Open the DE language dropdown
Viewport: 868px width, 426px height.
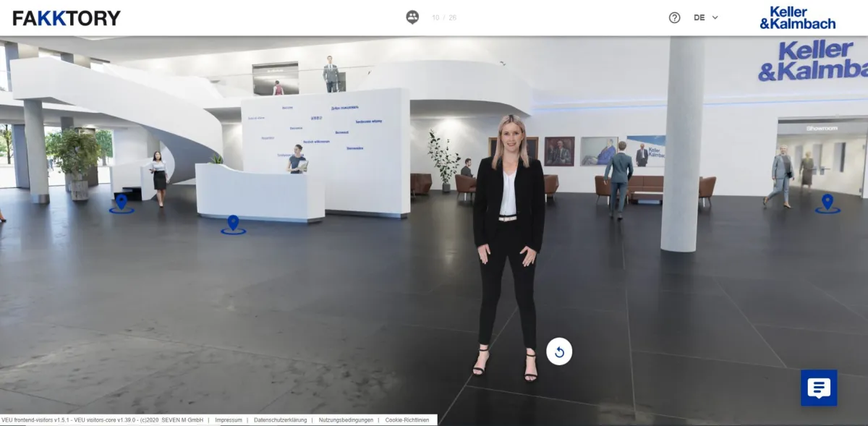(x=701, y=17)
